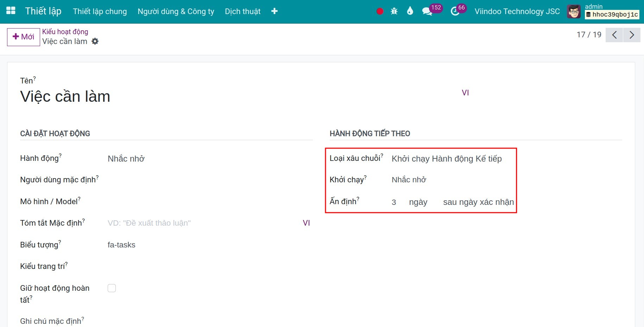644x327 pixels.
Task: Click the Mới button
Action: (24, 37)
